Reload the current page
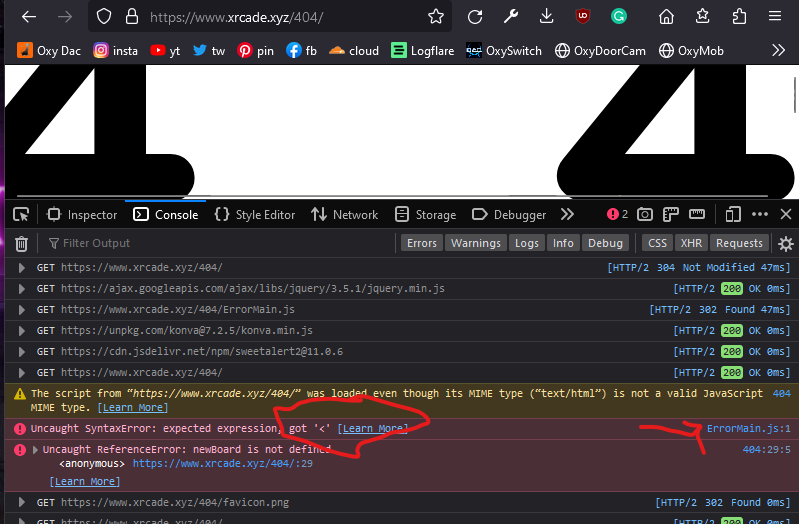This screenshot has height=524, width=799. point(475,17)
